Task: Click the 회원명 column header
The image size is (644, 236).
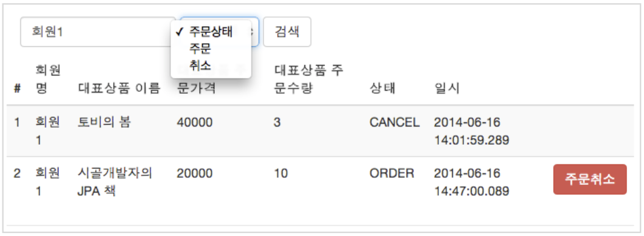Action: tap(48, 80)
